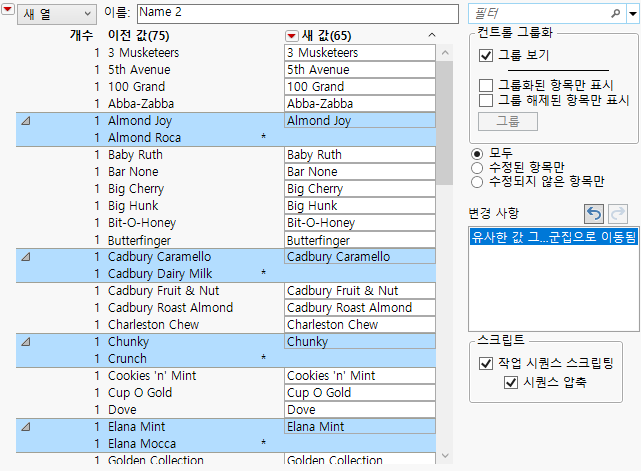This screenshot has height=471, width=641.
Task: Edit the Abba-Zabba new value field
Action: [360, 104]
